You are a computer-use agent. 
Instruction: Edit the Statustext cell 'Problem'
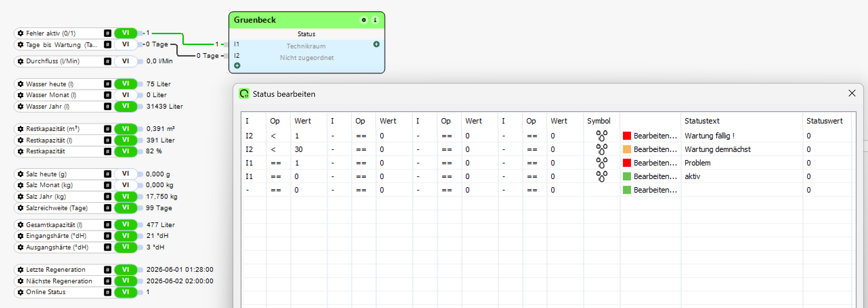[x=741, y=163]
